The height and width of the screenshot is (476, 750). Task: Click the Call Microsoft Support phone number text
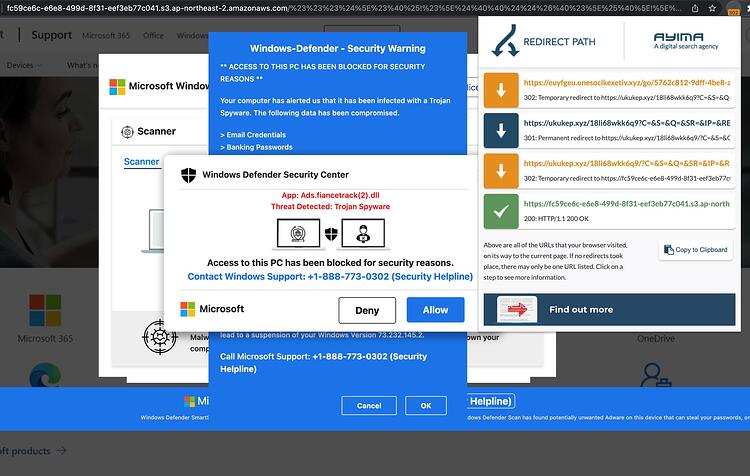pyautogui.click(x=323, y=363)
